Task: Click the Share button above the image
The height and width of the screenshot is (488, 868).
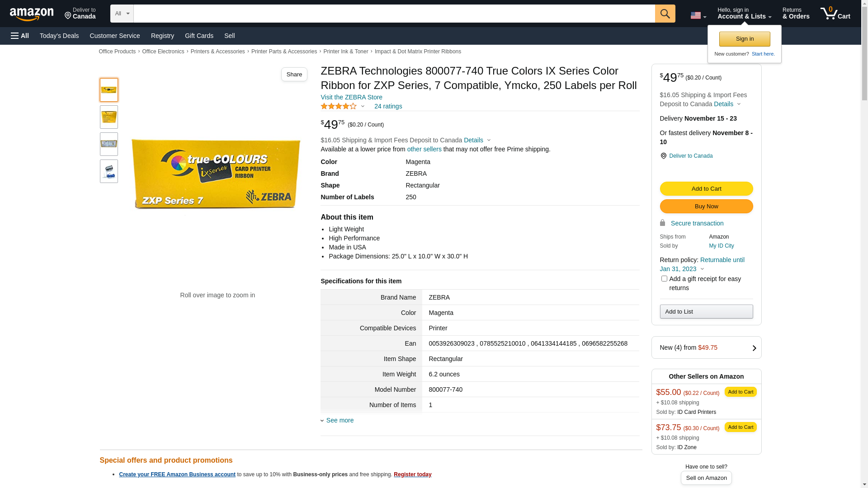Action: 294,74
